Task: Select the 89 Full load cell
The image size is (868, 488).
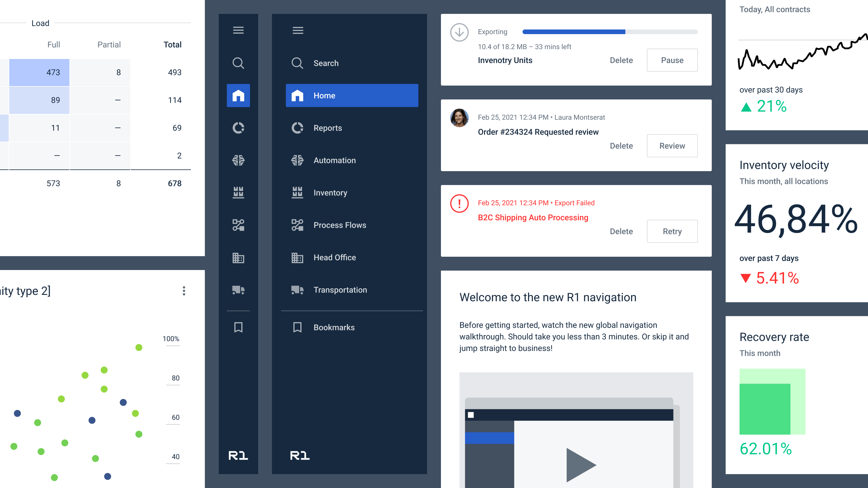Action: click(39, 100)
